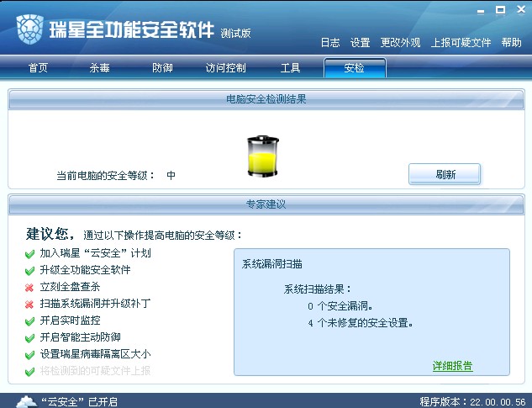
Task: Click the 程序版本 22.00.00.56 text
Action: pyautogui.click(x=472, y=402)
